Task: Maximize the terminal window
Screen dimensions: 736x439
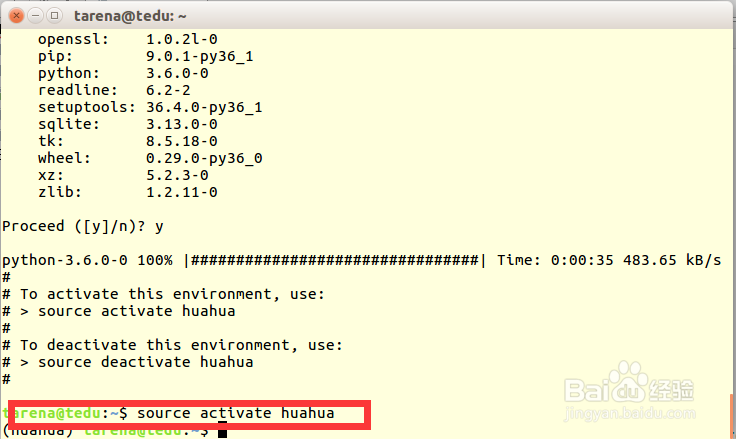Action: click(x=55, y=16)
